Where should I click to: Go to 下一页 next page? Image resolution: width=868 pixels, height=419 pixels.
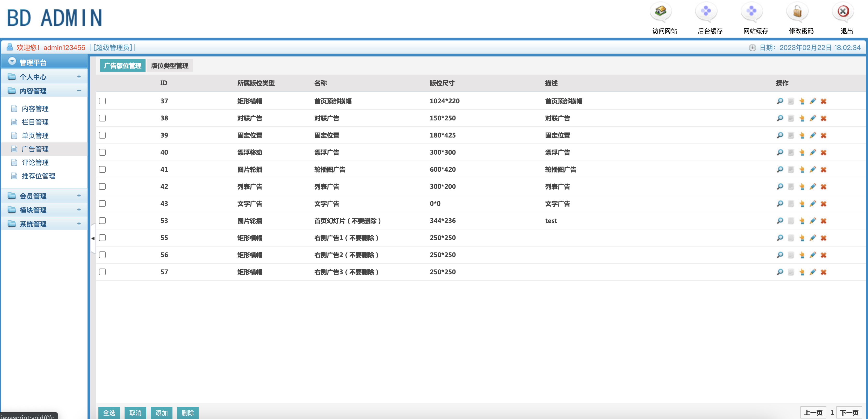(x=849, y=413)
